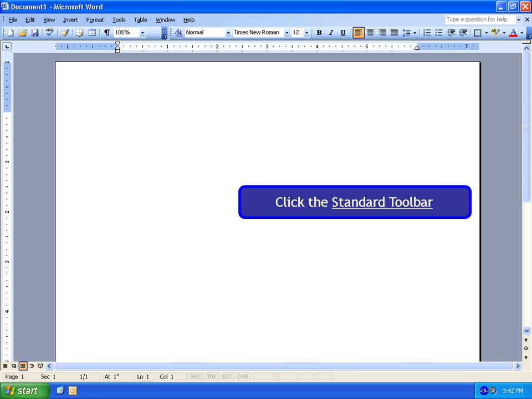Open the Insert menu
The height and width of the screenshot is (399, 532).
70,20
